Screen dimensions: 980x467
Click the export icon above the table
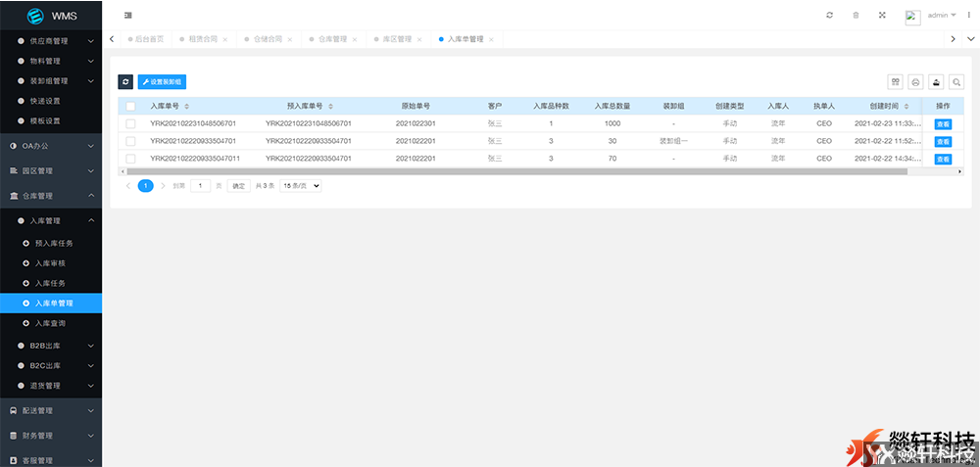coord(936,82)
